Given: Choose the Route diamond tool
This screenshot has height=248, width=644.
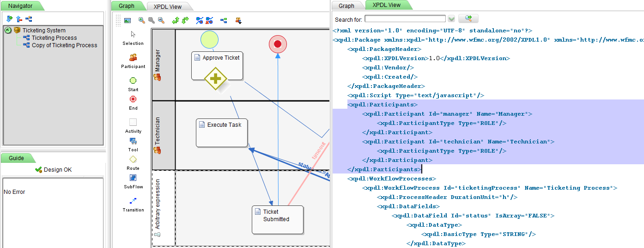Looking at the screenshot, I should [133, 160].
